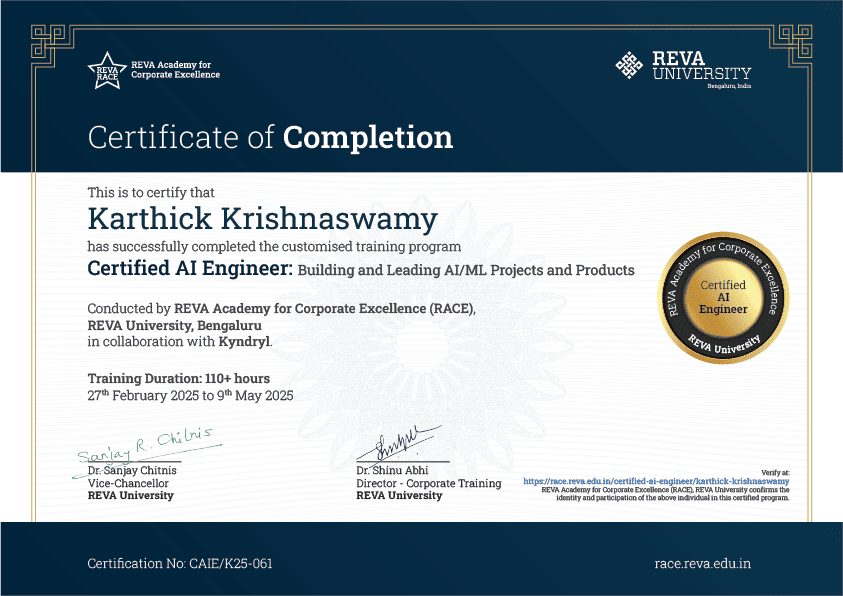Click the "REVA UNIVERSITY" wordmark at top right

point(702,66)
